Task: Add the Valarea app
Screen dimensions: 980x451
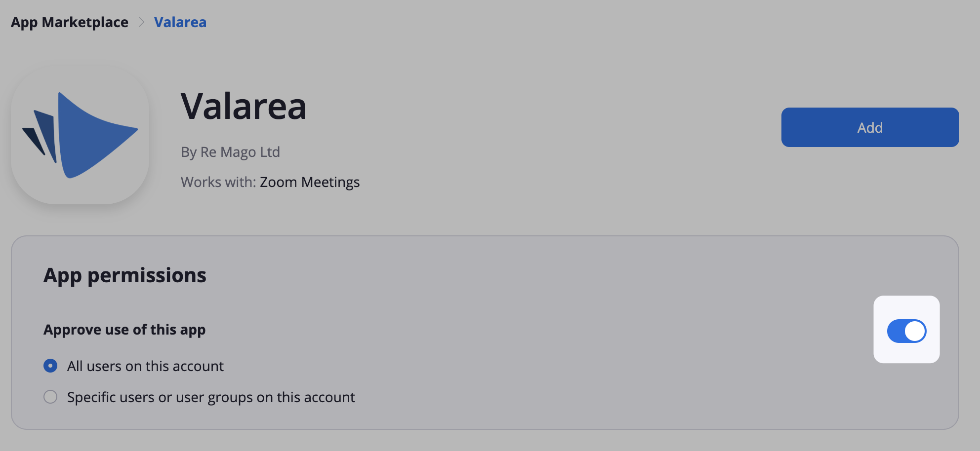Action: pos(870,127)
